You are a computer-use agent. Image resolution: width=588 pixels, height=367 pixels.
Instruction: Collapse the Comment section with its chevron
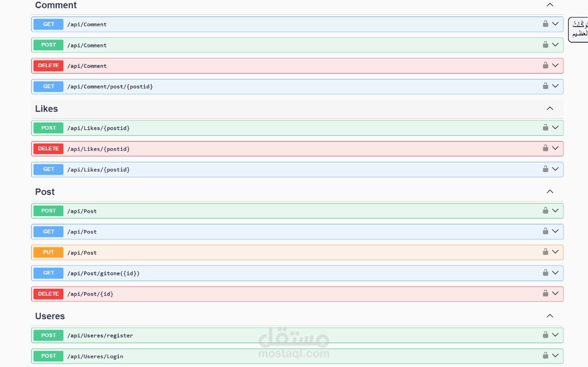[x=550, y=5]
